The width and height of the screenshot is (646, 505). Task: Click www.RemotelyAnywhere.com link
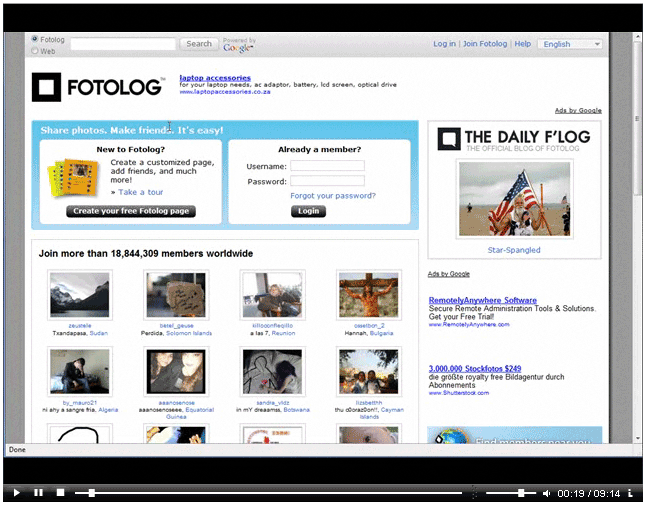pyautogui.click(x=469, y=325)
